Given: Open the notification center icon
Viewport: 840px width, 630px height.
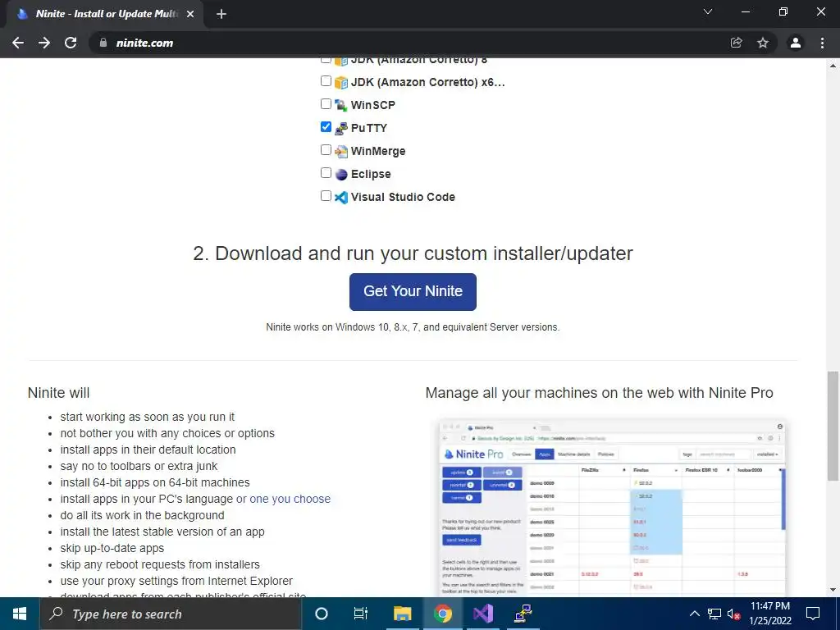Looking at the screenshot, I should click(813, 614).
